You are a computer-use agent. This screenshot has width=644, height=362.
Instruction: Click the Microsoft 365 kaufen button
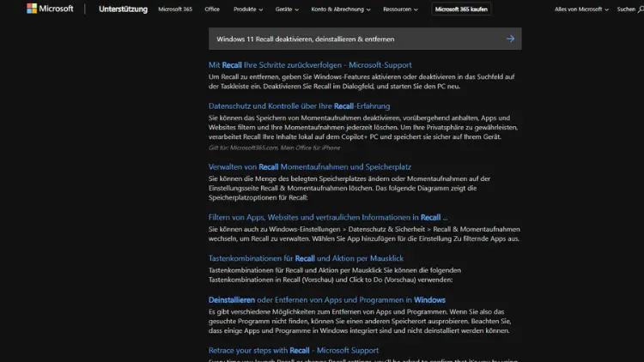tap(461, 9)
